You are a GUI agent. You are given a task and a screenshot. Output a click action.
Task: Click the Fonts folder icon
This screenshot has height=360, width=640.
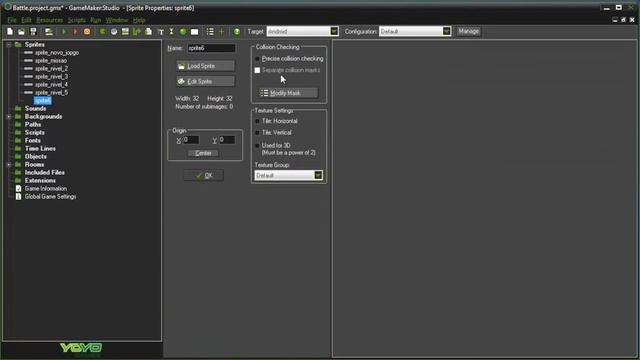click(18, 140)
